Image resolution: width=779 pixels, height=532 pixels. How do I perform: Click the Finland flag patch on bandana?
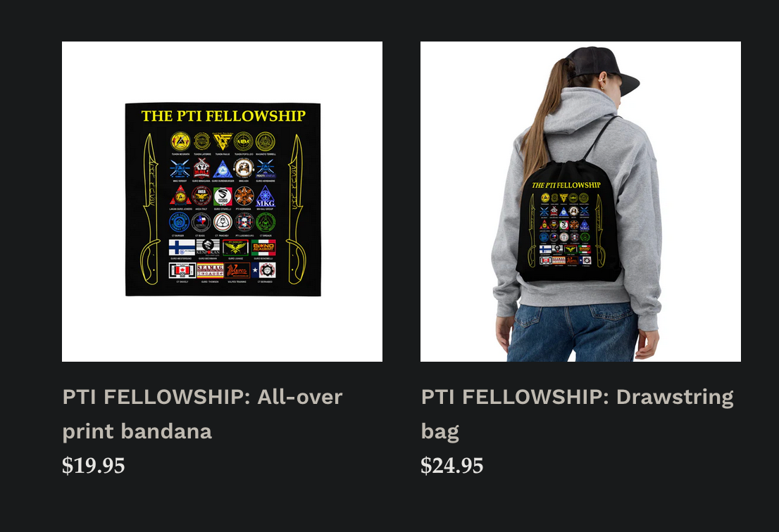point(181,247)
